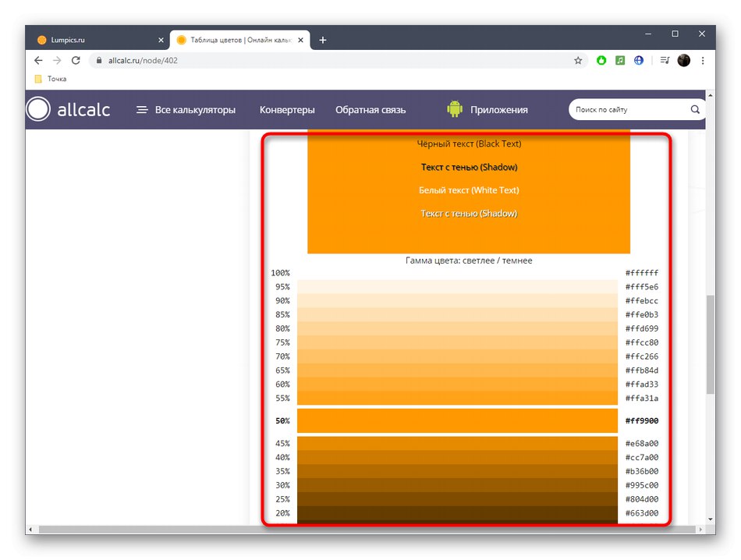The width and height of the screenshot is (741, 560).
Task: Select the 45% shade swatch
Action: [x=457, y=443]
